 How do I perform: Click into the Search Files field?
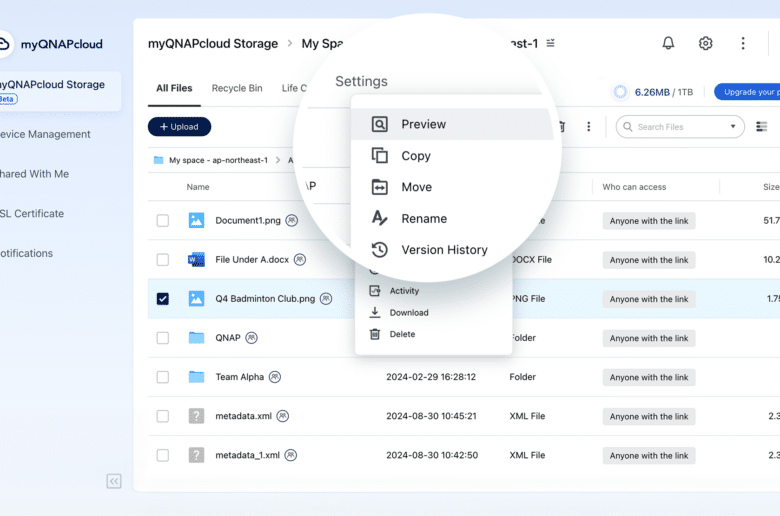click(x=680, y=127)
